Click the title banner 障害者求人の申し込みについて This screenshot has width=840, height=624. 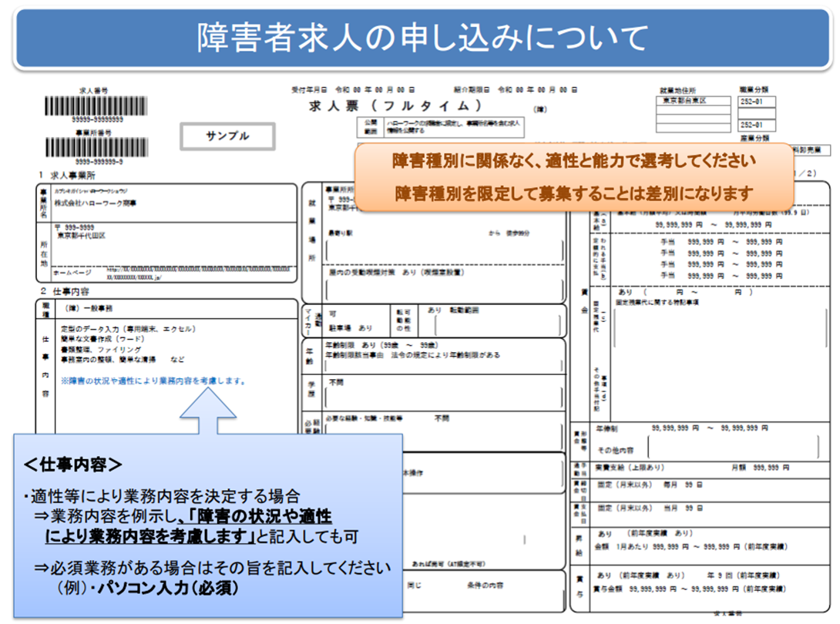[x=422, y=38]
